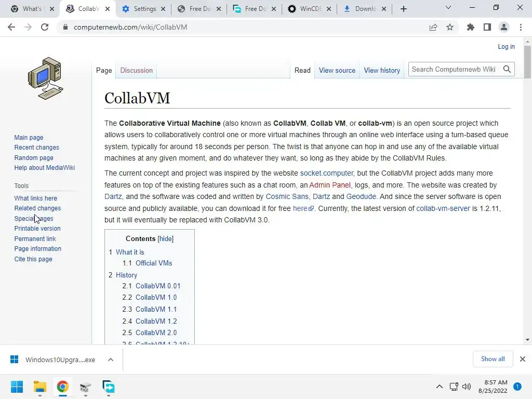Open Page information link
This screenshot has height=399, width=532.
pyautogui.click(x=37, y=249)
